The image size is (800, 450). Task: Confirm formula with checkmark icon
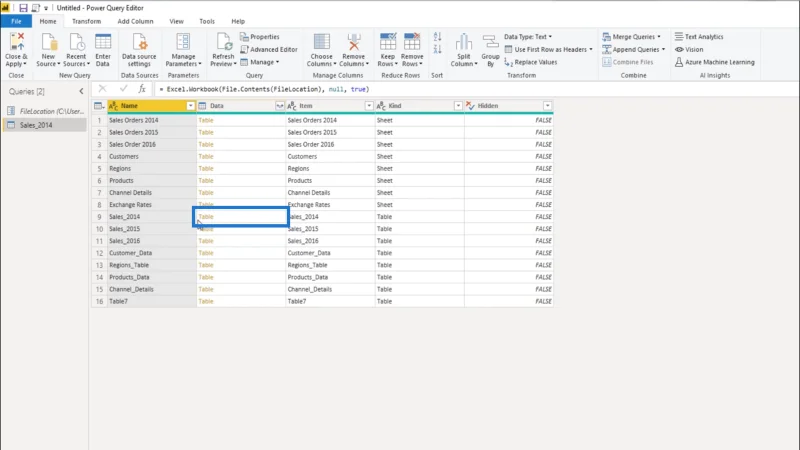coord(123,89)
